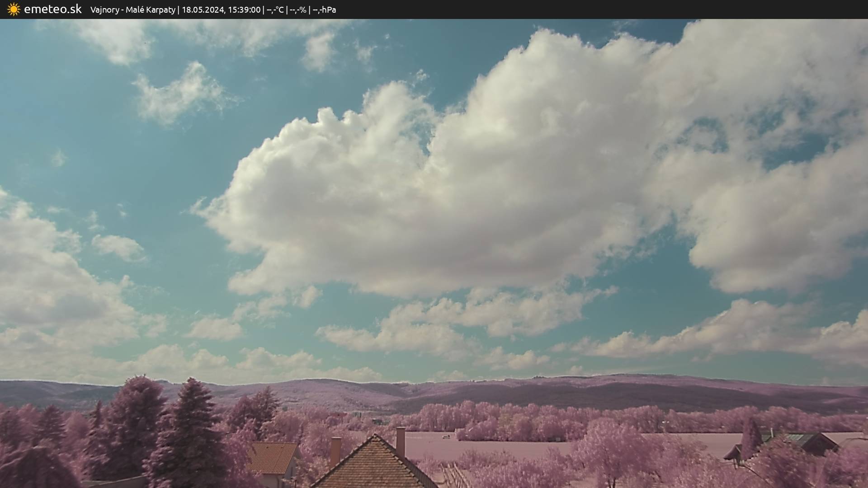Click the temperature °C reading

coord(275,10)
